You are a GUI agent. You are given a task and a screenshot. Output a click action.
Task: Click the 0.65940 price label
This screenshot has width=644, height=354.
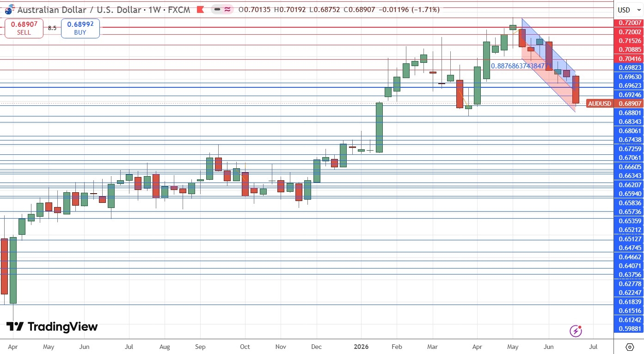pyautogui.click(x=629, y=194)
